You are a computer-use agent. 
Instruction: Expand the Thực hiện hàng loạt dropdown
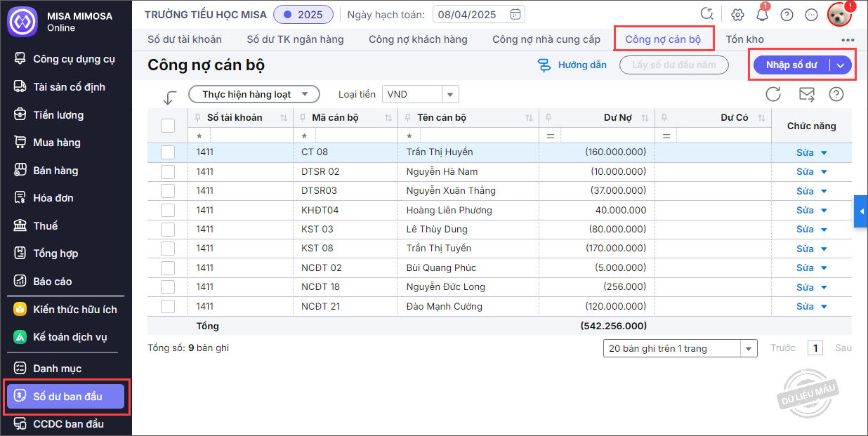pos(254,94)
